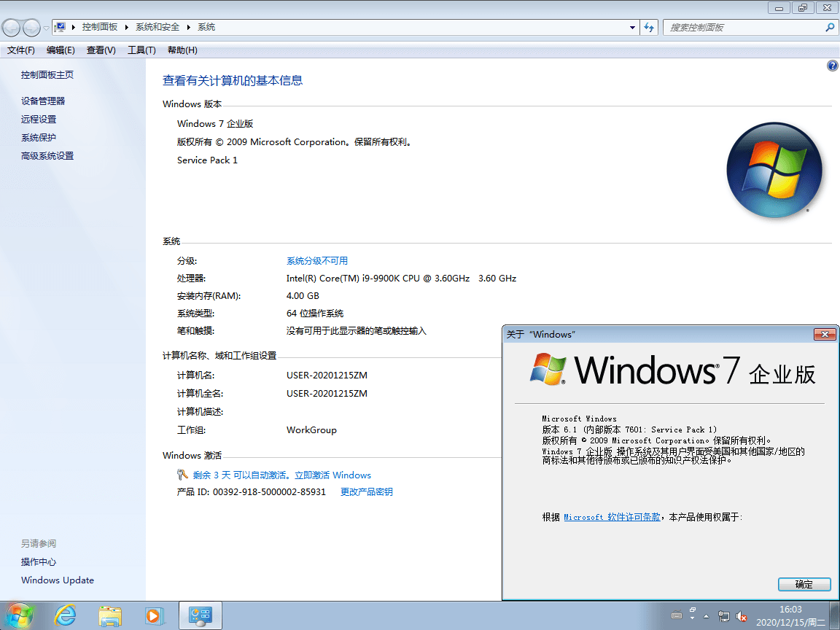Open help via the question mark icon

tap(832, 66)
